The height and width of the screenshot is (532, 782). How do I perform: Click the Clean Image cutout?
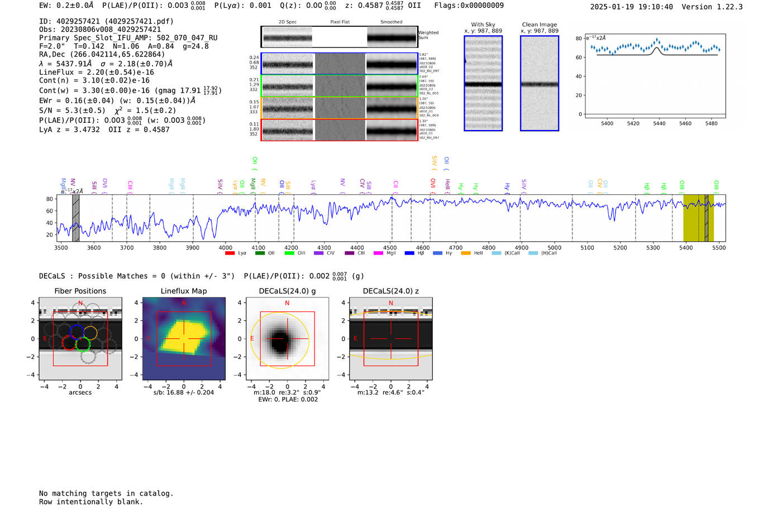coord(540,83)
